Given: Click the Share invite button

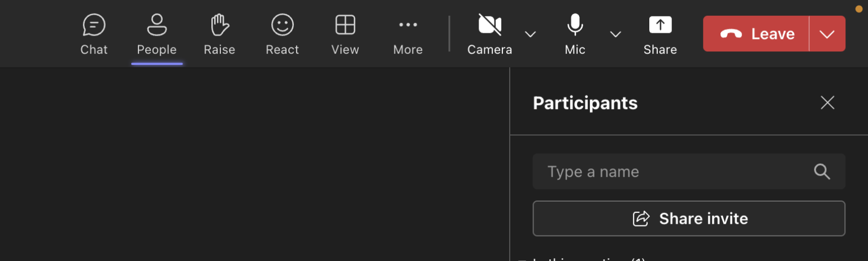Looking at the screenshot, I should [x=689, y=219].
